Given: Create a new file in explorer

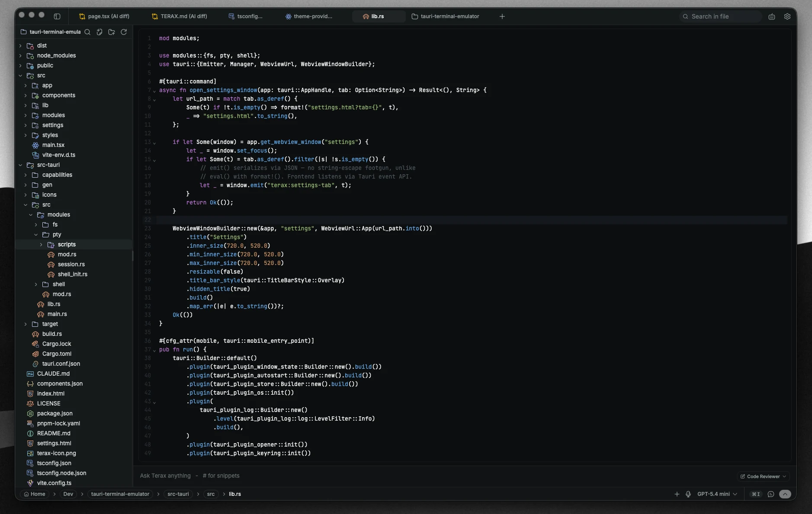Looking at the screenshot, I should coord(99,32).
